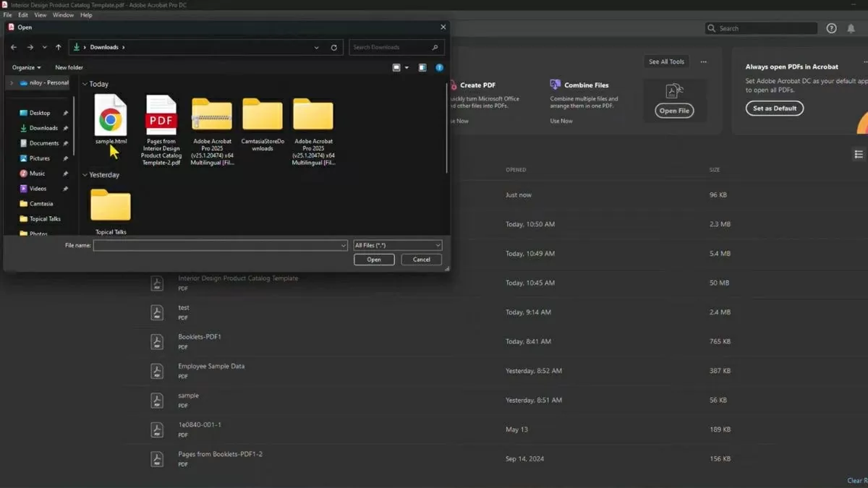868x488 pixels.
Task: Click the Cancel button
Action: coord(421,260)
